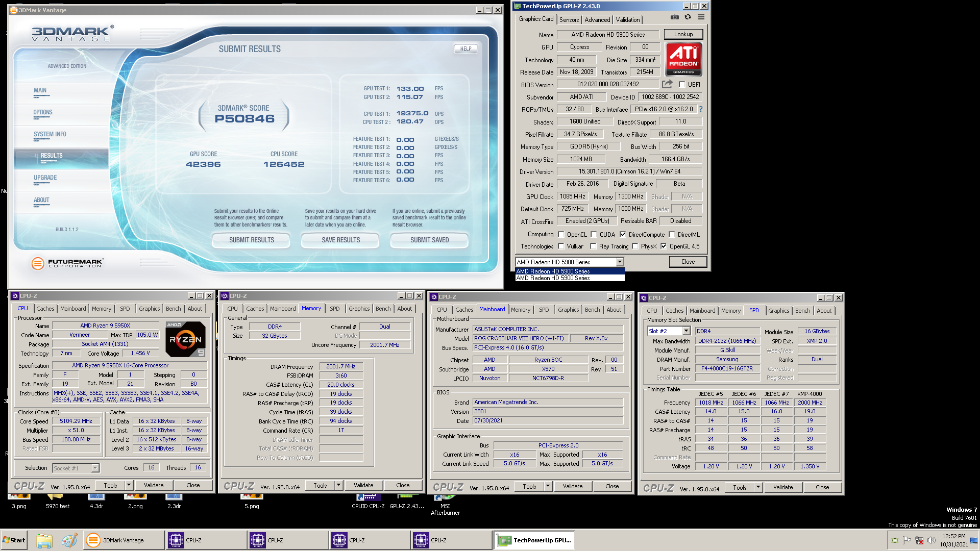Click SUBMIT RESULTS button

(x=251, y=240)
